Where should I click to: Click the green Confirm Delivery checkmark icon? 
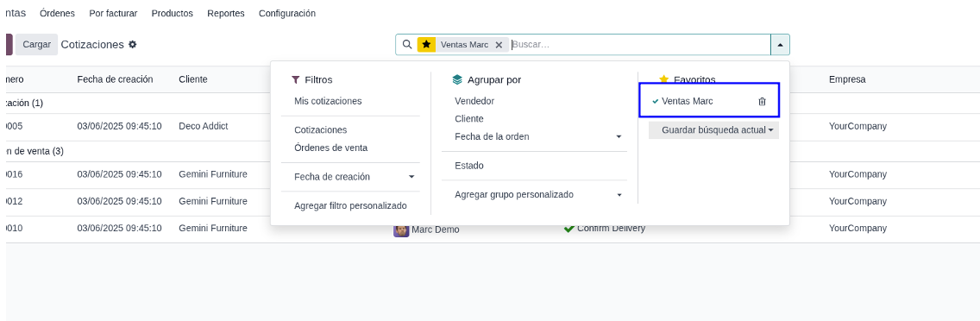pyautogui.click(x=569, y=229)
